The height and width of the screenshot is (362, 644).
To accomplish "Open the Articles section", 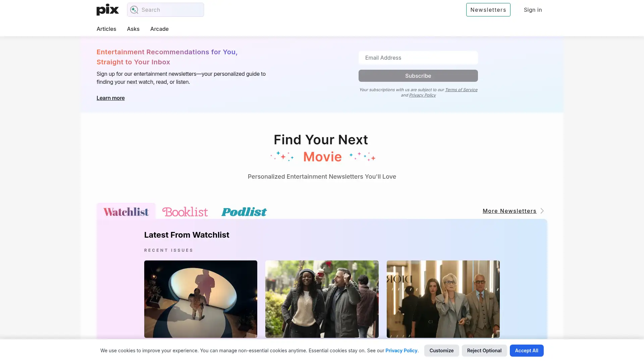I will pos(106,29).
